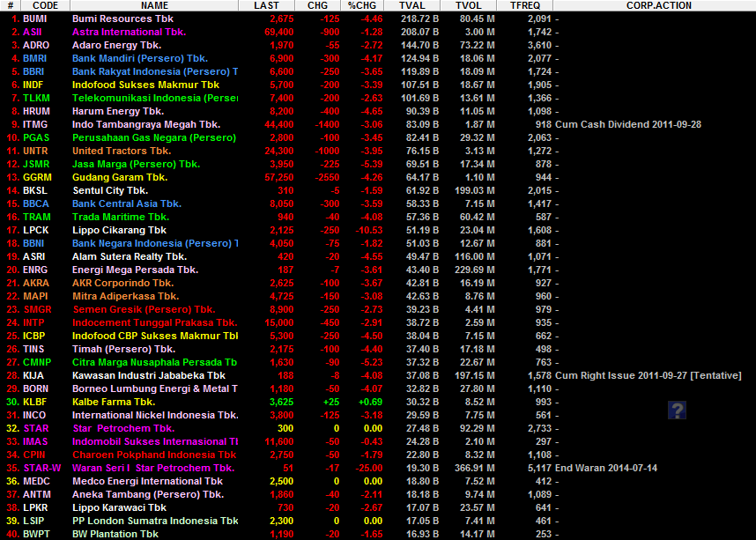Viewport: 756px width, 540px height.
Task: Click Kalbe Farma last price 3,625
Action: click(x=281, y=402)
